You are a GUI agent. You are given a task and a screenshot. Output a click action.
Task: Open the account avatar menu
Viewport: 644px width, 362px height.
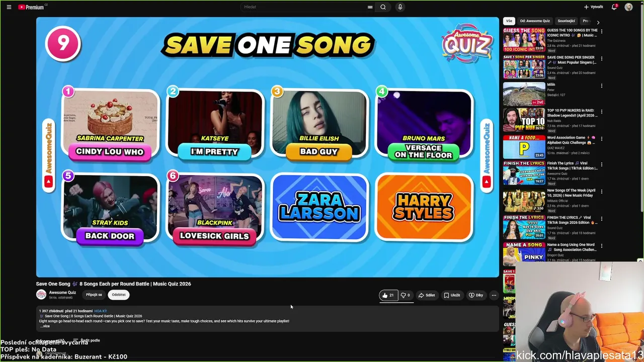point(628,7)
